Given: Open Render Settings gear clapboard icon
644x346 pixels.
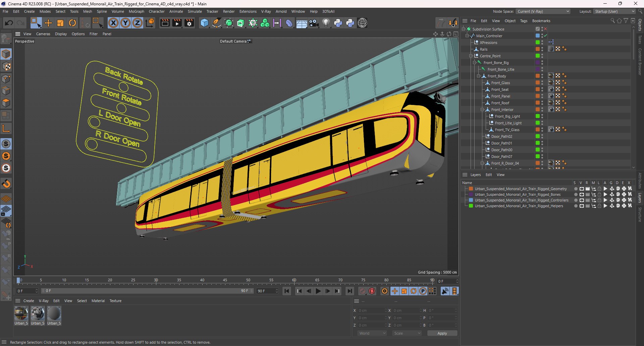Looking at the screenshot, I should (189, 23).
